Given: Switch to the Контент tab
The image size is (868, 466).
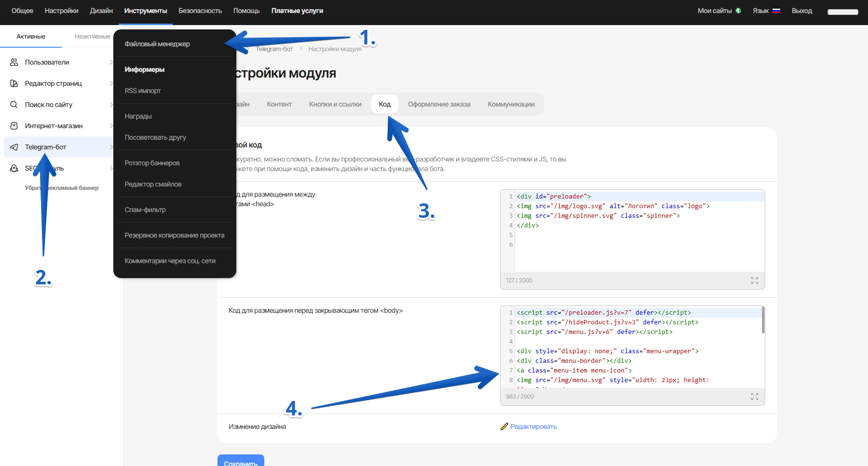Looking at the screenshot, I should 279,104.
